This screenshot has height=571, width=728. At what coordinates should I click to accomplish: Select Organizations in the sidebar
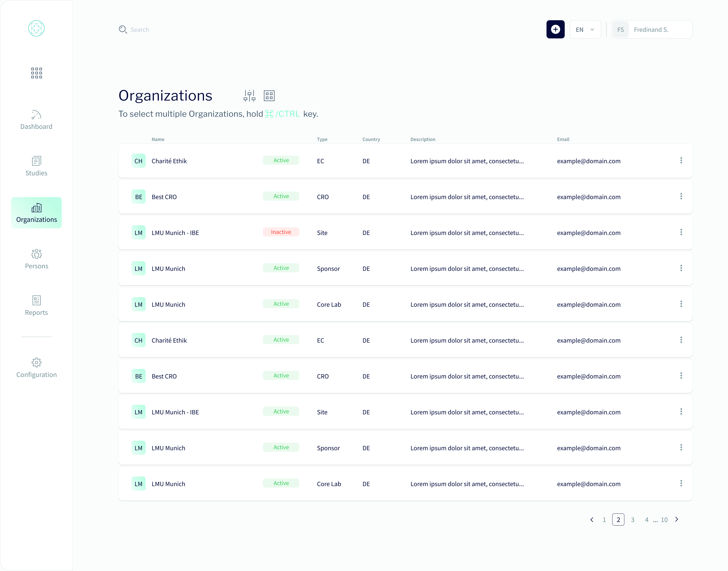(36, 213)
